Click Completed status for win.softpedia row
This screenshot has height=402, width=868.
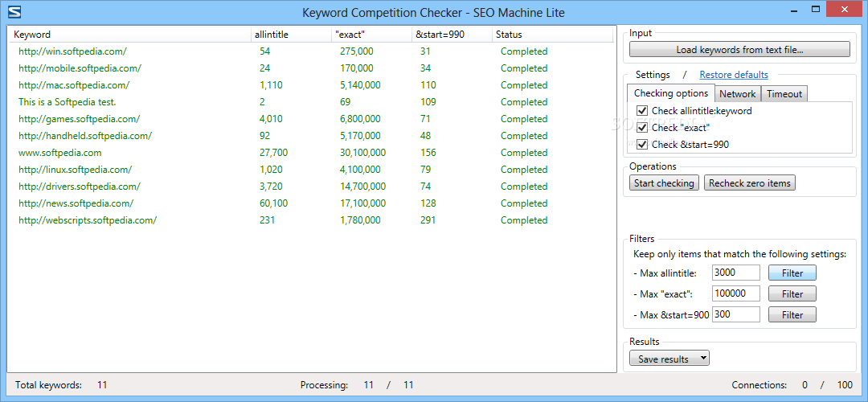click(x=524, y=51)
